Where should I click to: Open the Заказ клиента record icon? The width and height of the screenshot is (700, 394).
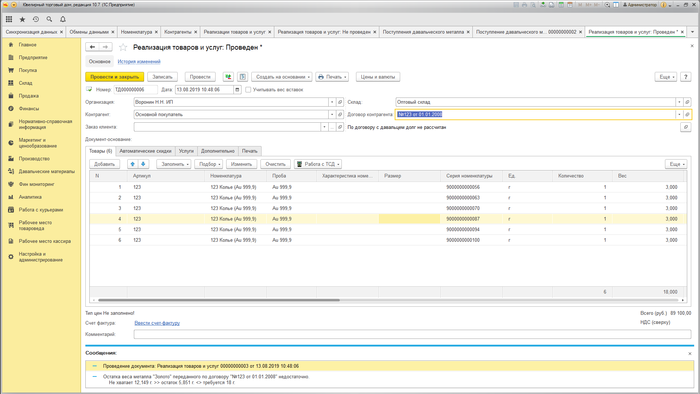point(340,127)
